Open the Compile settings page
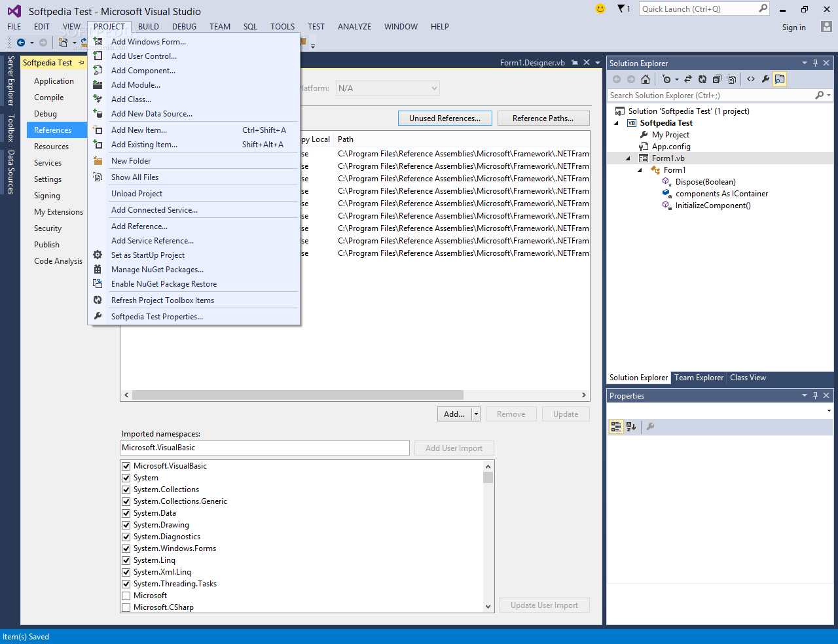The width and height of the screenshot is (838, 644). click(x=49, y=98)
